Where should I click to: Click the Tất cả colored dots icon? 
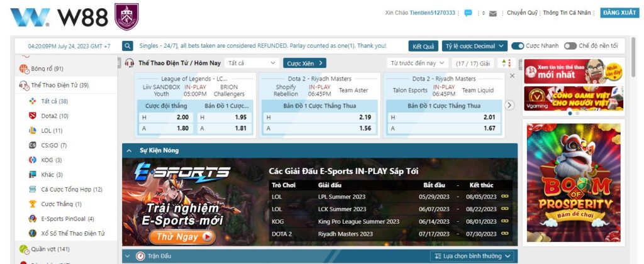pyautogui.click(x=33, y=101)
